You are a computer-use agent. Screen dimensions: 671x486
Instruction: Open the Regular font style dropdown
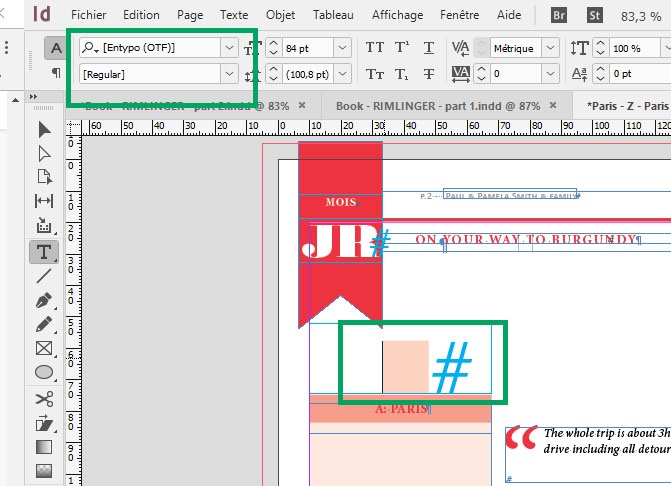[229, 74]
